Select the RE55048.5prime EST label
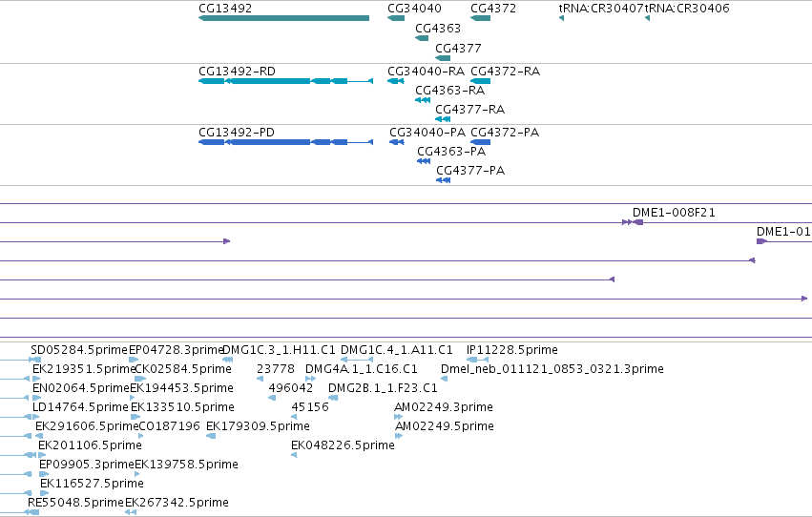This screenshot has width=812, height=517. click(x=76, y=503)
